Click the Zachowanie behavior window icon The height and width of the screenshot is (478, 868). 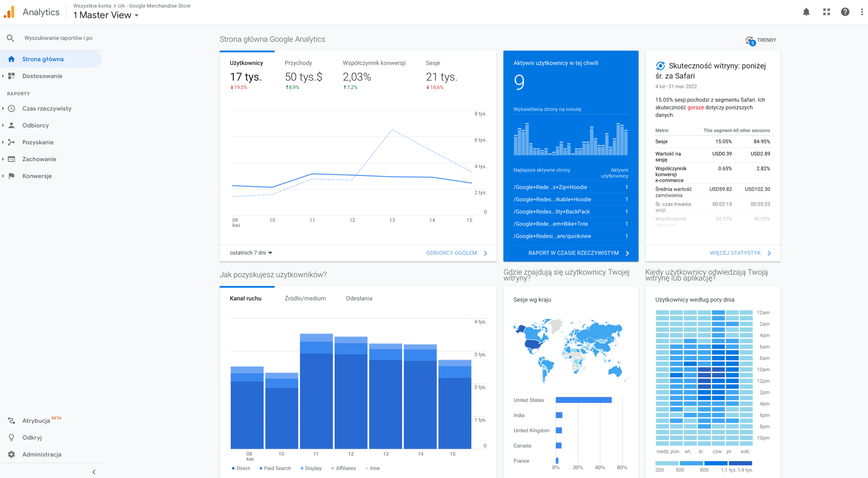12,159
